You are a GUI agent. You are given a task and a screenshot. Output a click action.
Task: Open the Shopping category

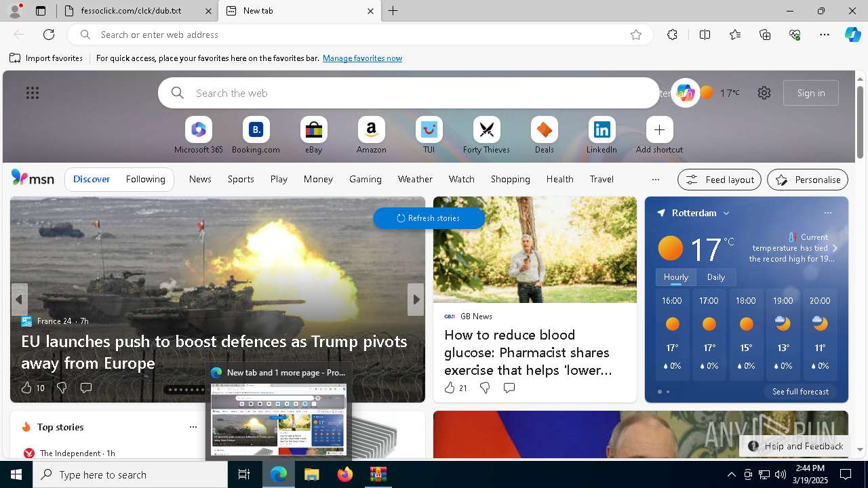pos(510,179)
